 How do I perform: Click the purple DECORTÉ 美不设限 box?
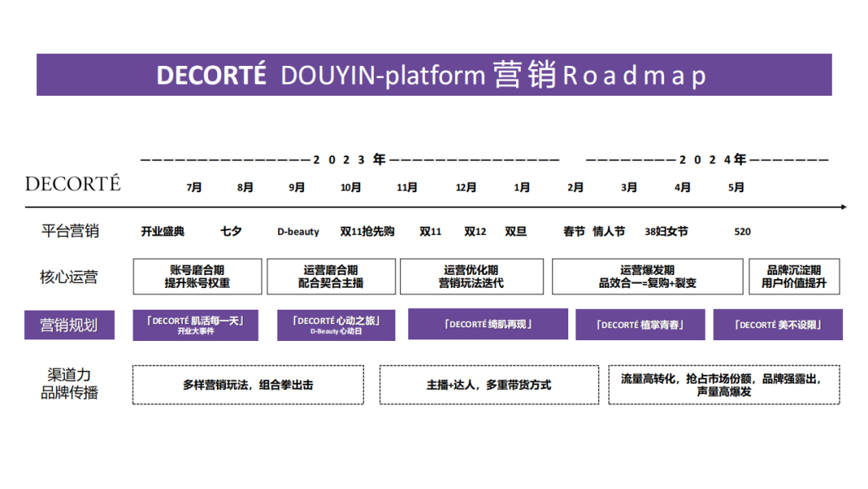tap(778, 324)
